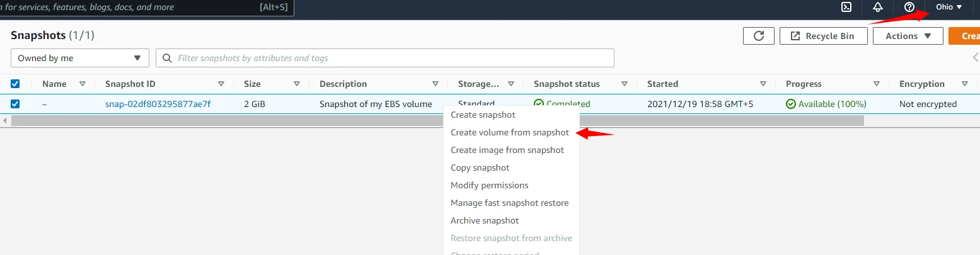Open the help question mark icon
Image resolution: width=980 pixels, height=255 pixels.
click(909, 8)
